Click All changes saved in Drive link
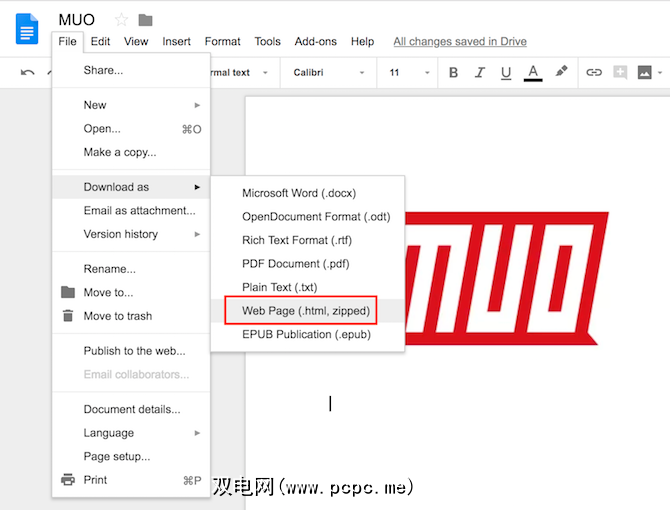This screenshot has height=510, width=670. pos(460,41)
